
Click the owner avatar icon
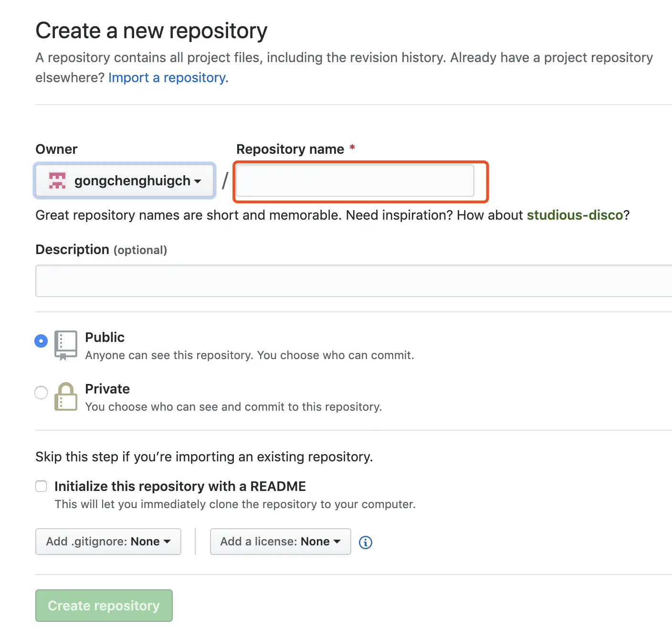point(57,181)
